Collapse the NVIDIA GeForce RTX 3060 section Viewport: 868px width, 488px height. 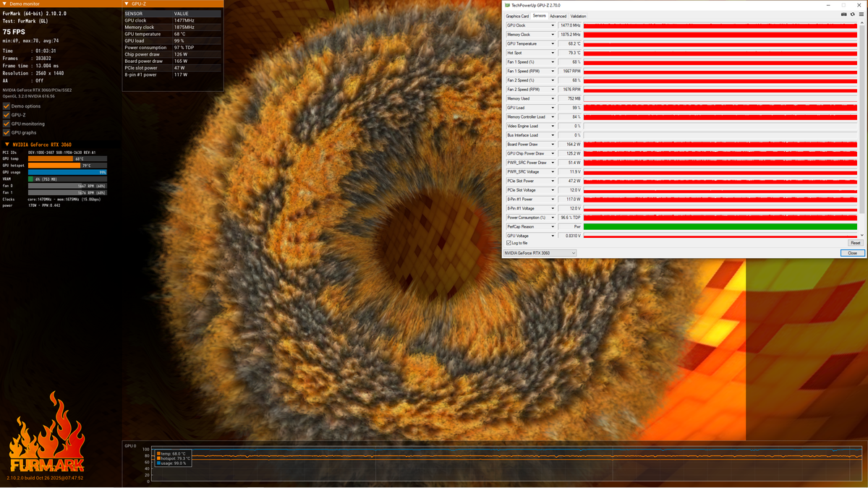coord(7,145)
